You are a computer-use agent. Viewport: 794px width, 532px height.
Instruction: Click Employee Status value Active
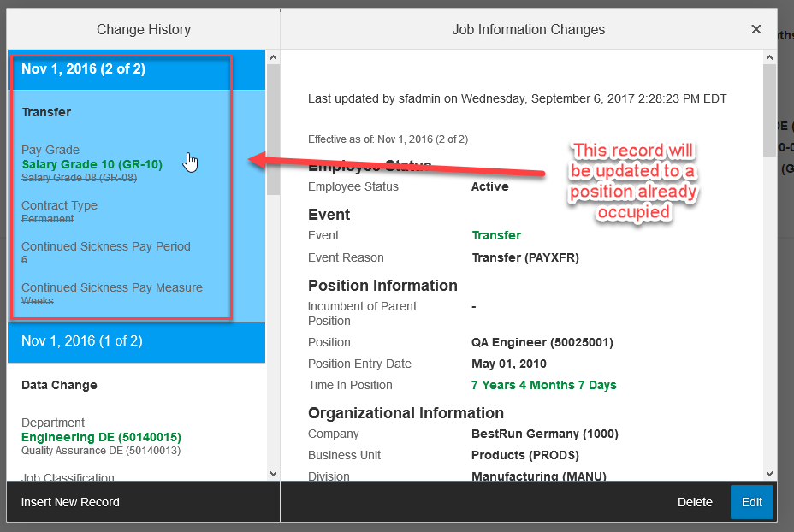[489, 186]
